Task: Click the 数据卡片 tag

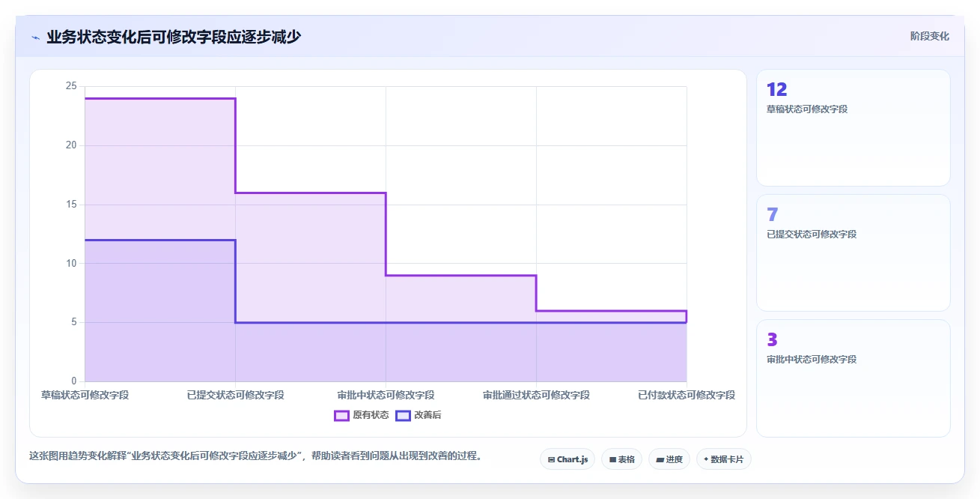Action: [x=723, y=459]
